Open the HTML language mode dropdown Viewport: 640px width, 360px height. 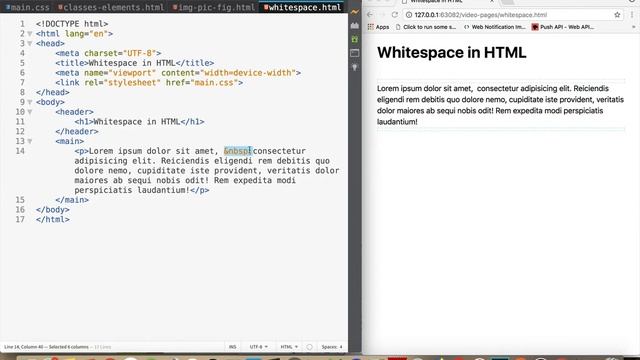click(289, 347)
